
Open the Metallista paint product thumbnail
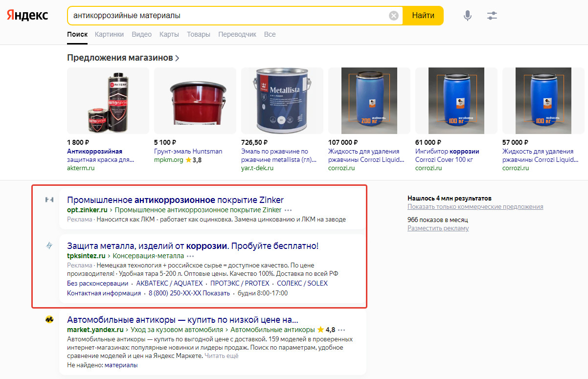pyautogui.click(x=282, y=101)
